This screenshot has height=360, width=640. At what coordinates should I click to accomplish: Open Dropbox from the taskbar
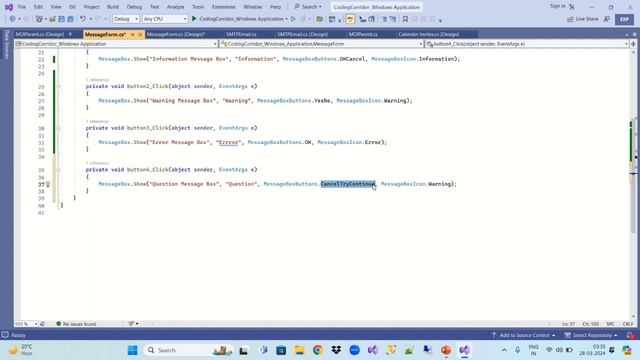[x=336, y=350]
